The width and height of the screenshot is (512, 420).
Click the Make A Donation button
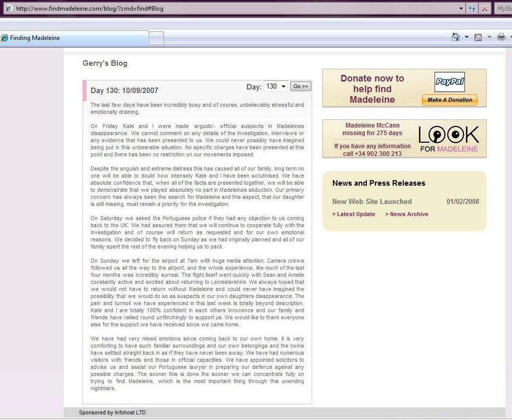pos(449,100)
